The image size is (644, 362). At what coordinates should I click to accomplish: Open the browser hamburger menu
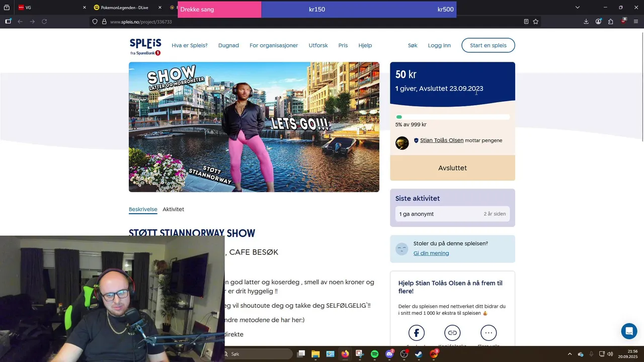pos(636,22)
